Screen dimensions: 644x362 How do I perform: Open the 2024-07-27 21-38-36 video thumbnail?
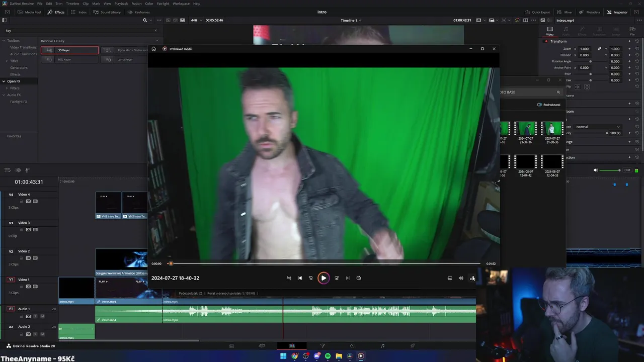(552, 132)
